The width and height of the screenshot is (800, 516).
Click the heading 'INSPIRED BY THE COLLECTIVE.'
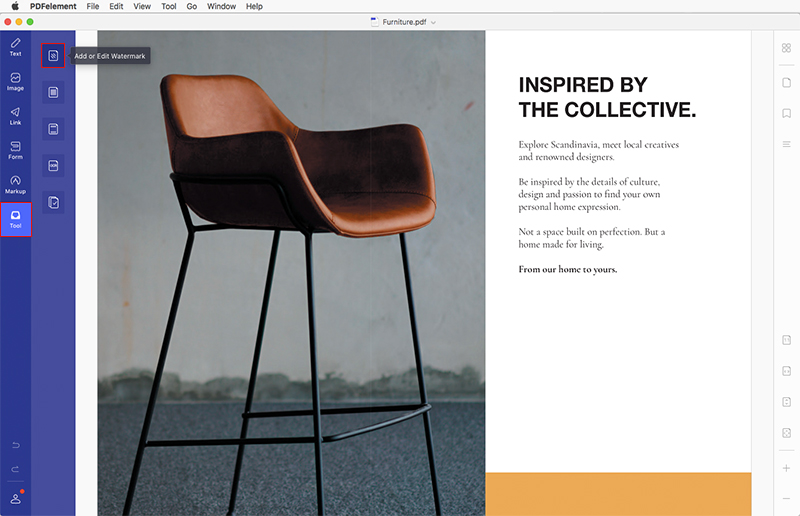tap(607, 97)
